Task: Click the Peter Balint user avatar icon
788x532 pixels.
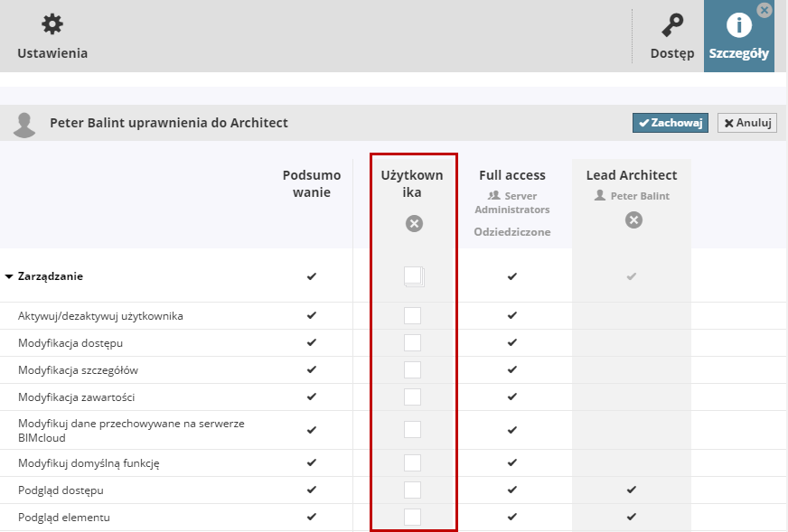Action: tap(25, 125)
